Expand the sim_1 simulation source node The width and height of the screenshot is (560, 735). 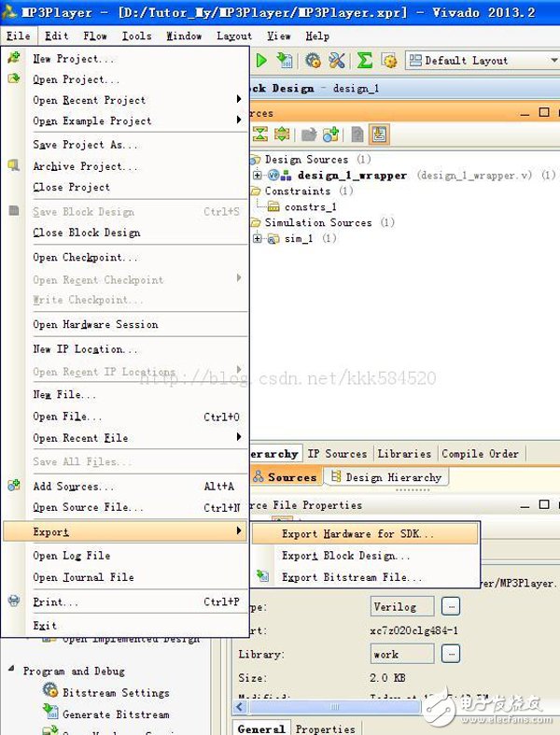coord(258,239)
